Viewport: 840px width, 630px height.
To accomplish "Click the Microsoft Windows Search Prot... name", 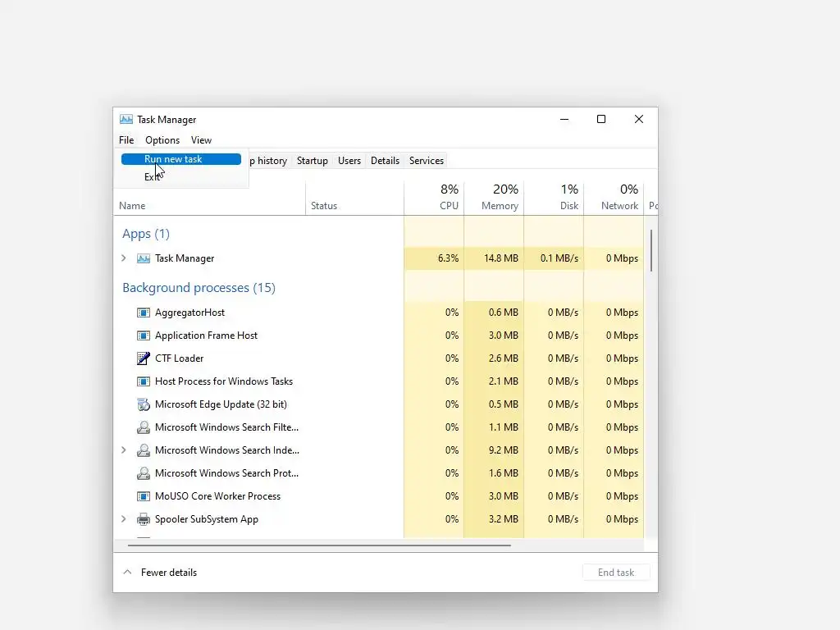I will point(226,473).
